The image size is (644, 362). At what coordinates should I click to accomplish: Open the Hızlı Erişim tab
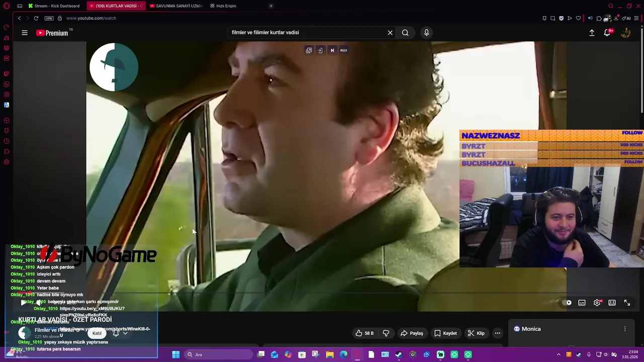(x=223, y=6)
